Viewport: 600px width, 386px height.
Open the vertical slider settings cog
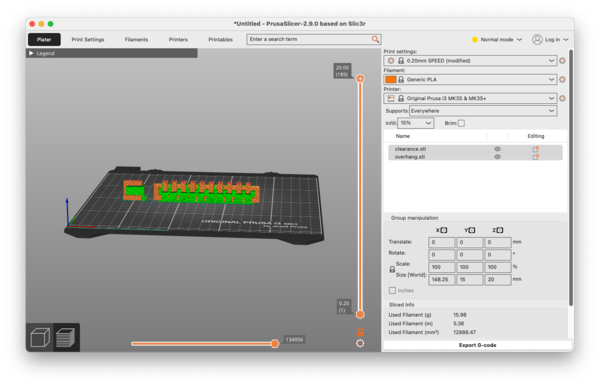click(x=360, y=344)
